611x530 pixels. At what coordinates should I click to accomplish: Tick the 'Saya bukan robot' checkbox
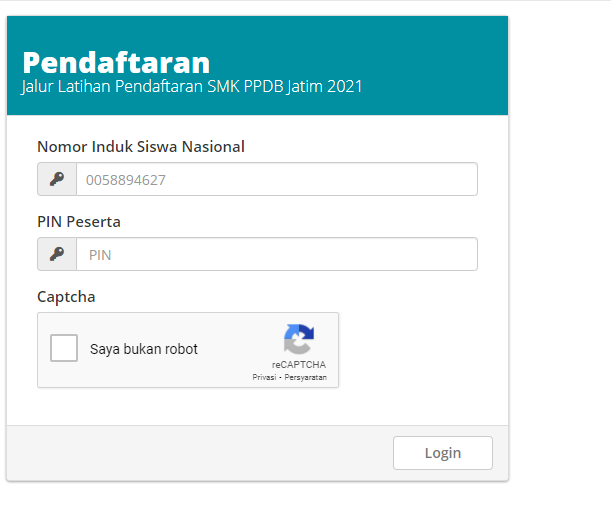(x=64, y=348)
